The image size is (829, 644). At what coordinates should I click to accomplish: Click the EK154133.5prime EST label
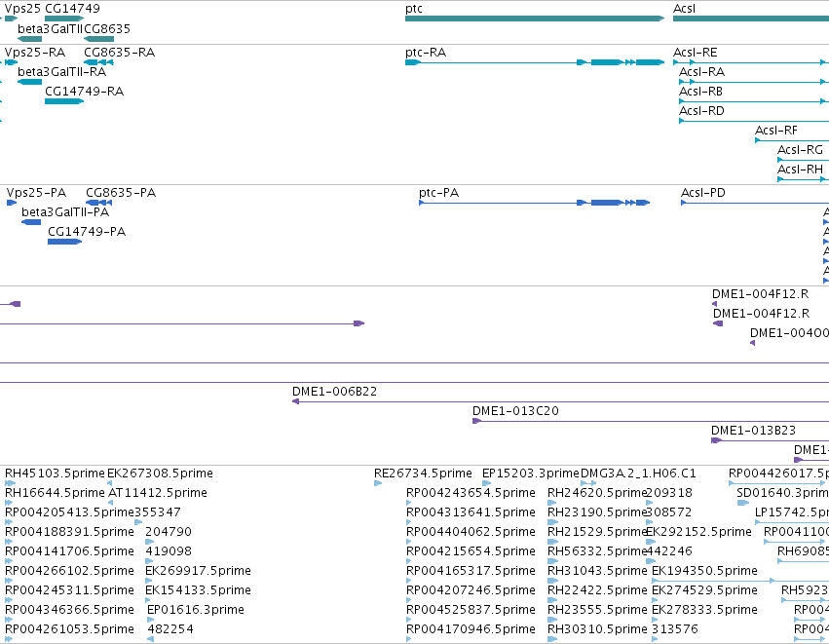pyautogui.click(x=199, y=591)
